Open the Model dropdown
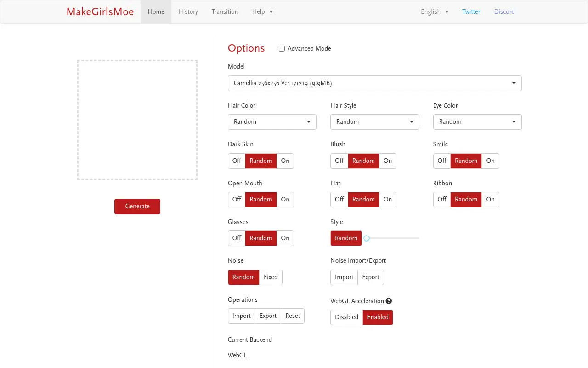Screen dimensions: 588x368 (375, 83)
